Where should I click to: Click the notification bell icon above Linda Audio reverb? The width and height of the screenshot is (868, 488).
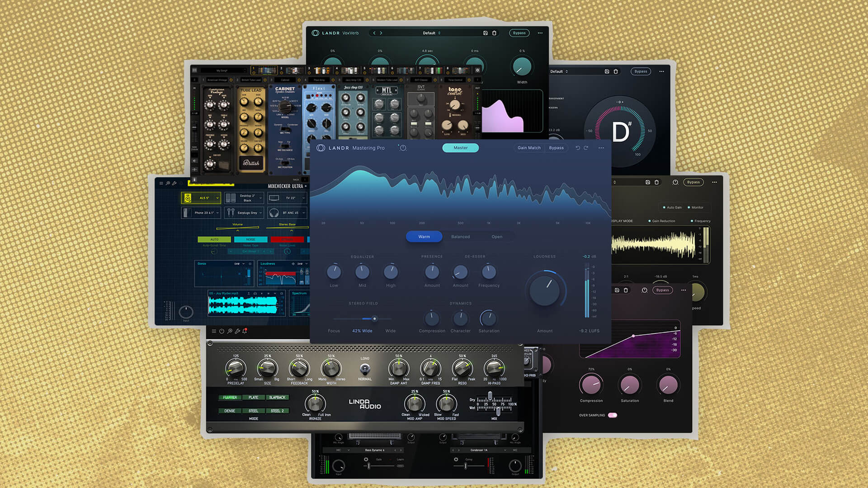pos(245,331)
